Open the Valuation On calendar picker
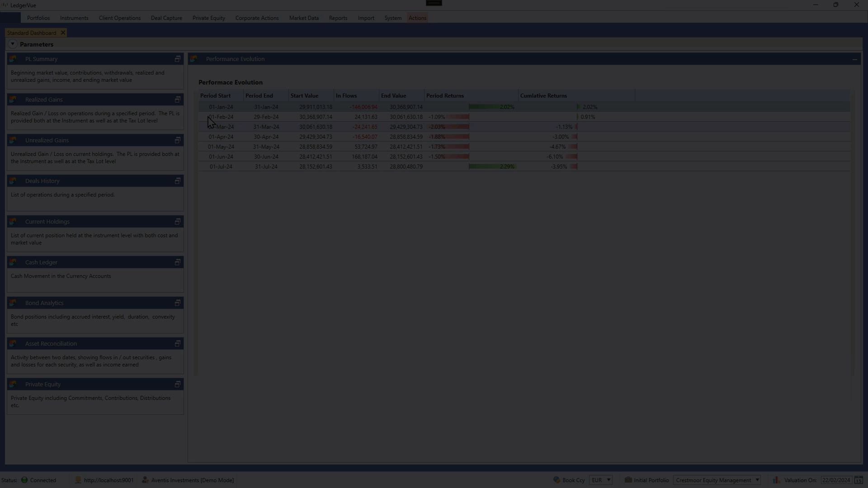 [x=859, y=480]
